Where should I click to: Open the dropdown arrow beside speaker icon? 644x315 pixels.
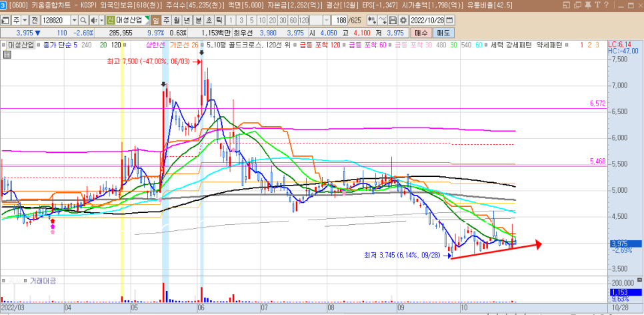click(101, 20)
